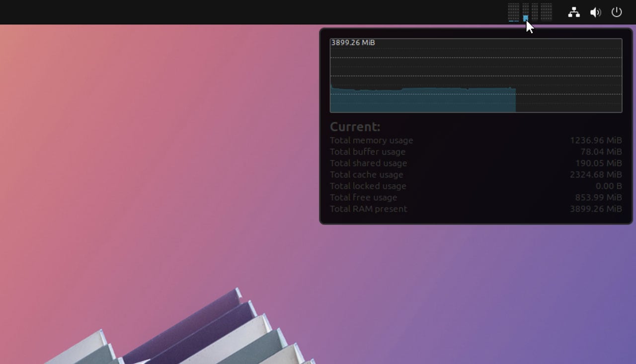Screen dimensions: 636x364
Task: Click the memory meter with blue block
Action: click(525, 12)
